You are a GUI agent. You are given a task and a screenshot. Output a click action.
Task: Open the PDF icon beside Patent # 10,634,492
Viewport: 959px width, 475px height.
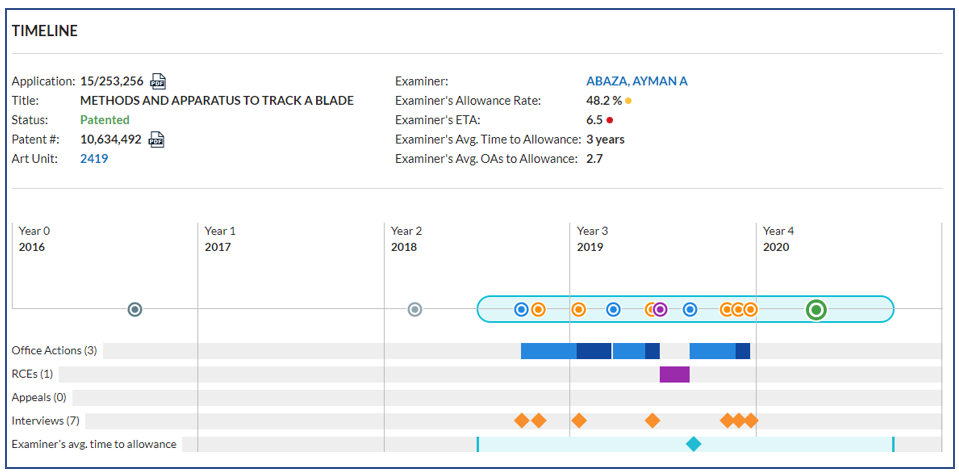click(x=157, y=139)
